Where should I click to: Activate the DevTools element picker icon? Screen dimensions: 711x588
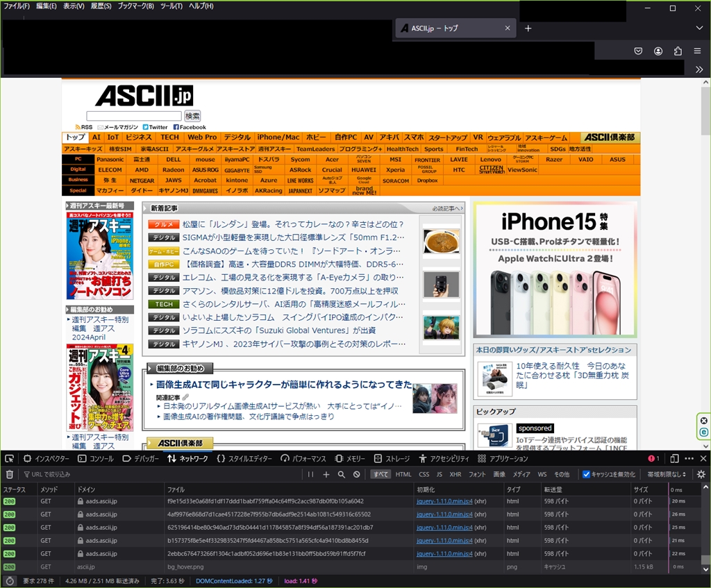9,459
